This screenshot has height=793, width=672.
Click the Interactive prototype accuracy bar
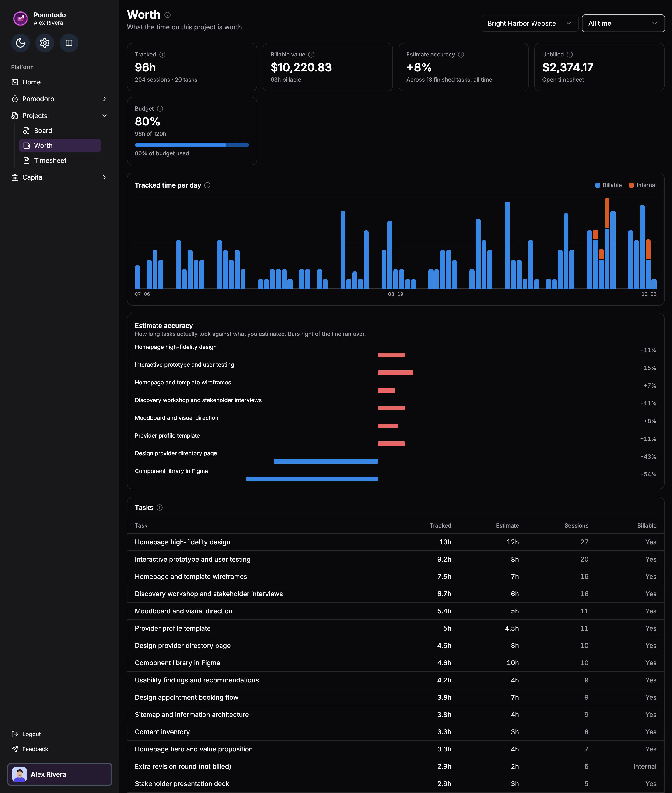pyautogui.click(x=395, y=373)
